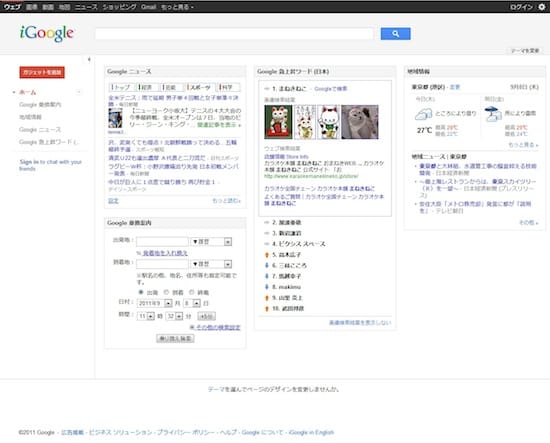This screenshot has height=443, width=550.
Task: Click 'もっと見る' link under weather forecast
Action: point(523,145)
